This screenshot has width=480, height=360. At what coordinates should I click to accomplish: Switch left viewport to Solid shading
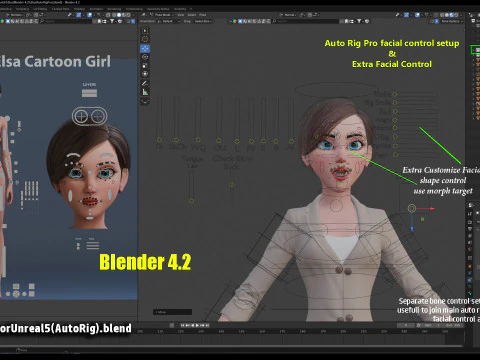tap(119, 15)
